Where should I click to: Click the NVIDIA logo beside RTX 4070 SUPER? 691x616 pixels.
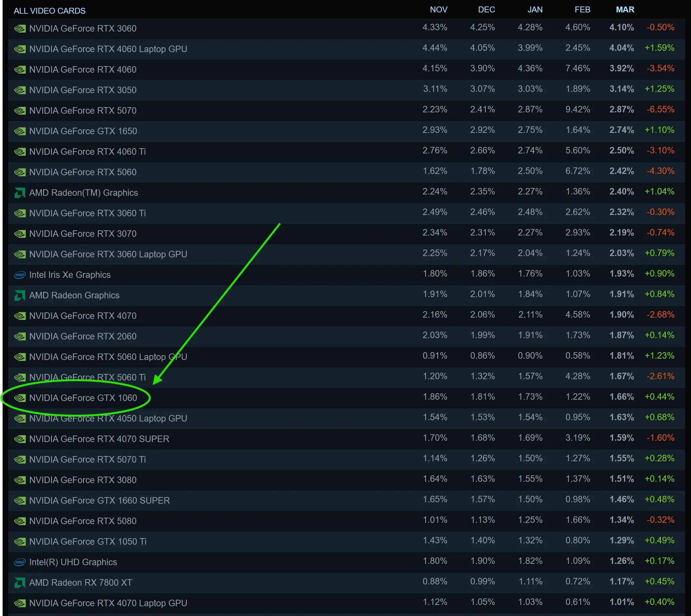(20, 439)
